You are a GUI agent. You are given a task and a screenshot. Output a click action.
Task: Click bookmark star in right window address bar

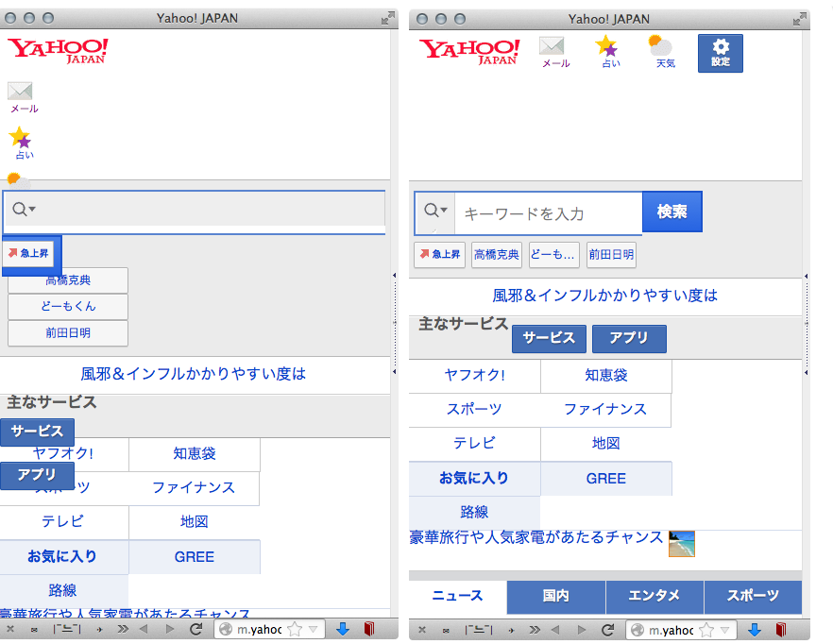pyautogui.click(x=706, y=630)
